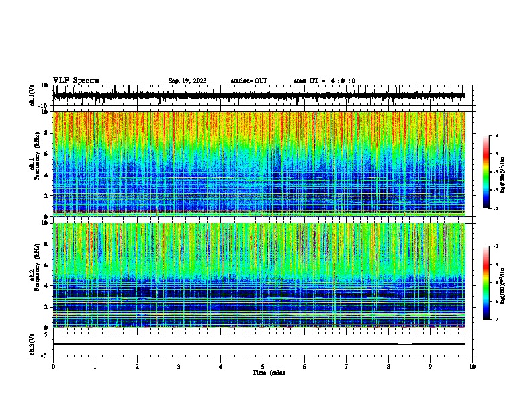This screenshot has width=532, height=411.
Task: Click the ch.1 spectrogram color scale bar
Action: pos(486,172)
